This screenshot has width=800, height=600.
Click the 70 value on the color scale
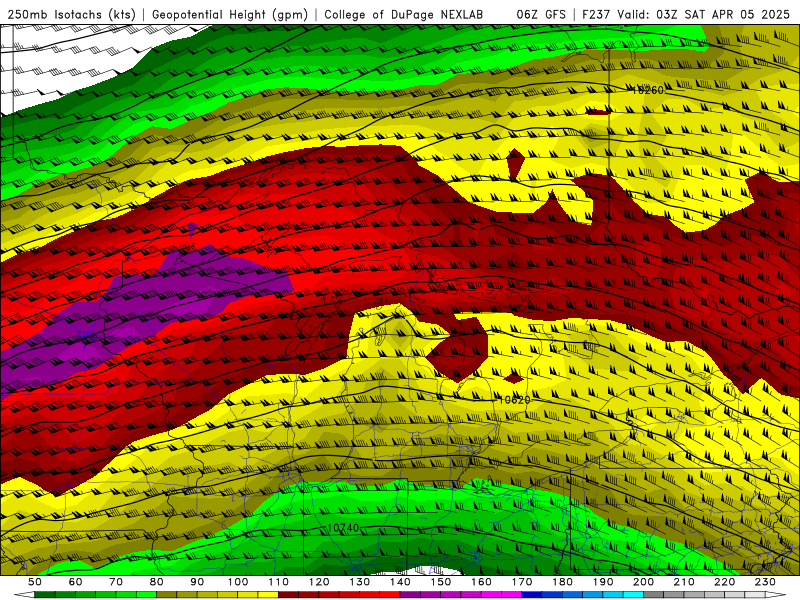[116, 582]
